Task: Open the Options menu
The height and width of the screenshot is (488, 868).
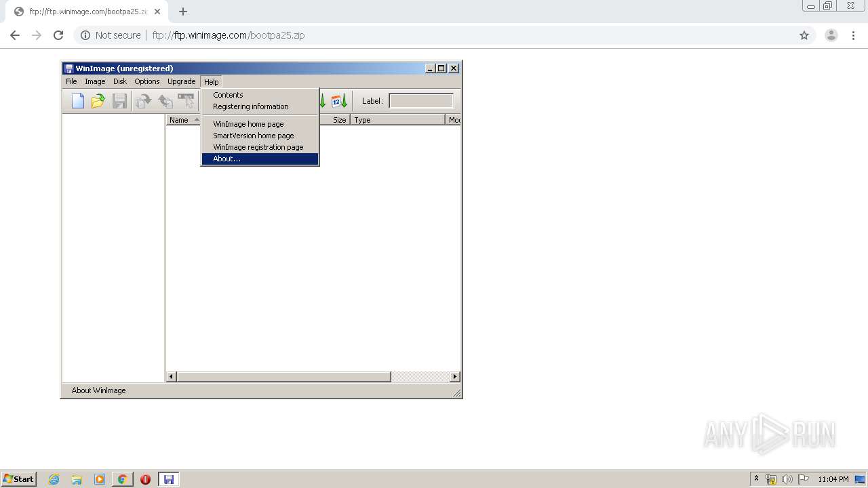Action: coord(147,81)
